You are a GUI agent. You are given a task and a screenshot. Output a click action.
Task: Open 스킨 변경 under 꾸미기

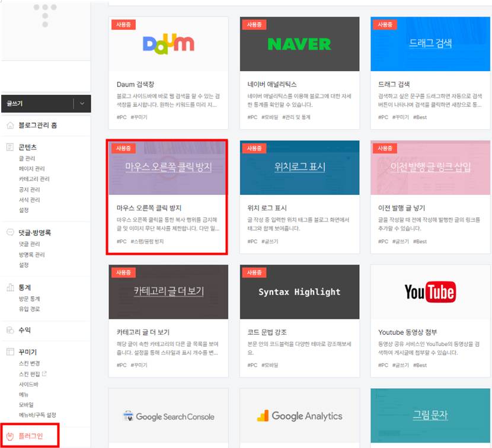pos(29,363)
